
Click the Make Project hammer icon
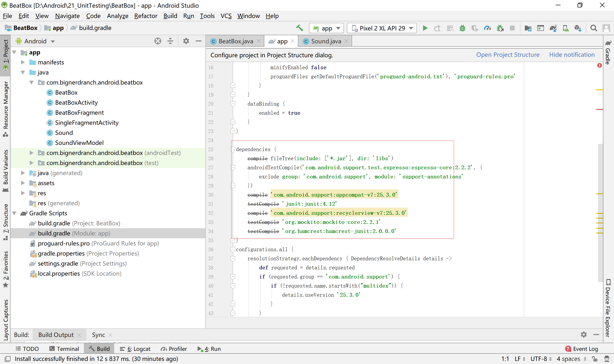[x=299, y=28]
